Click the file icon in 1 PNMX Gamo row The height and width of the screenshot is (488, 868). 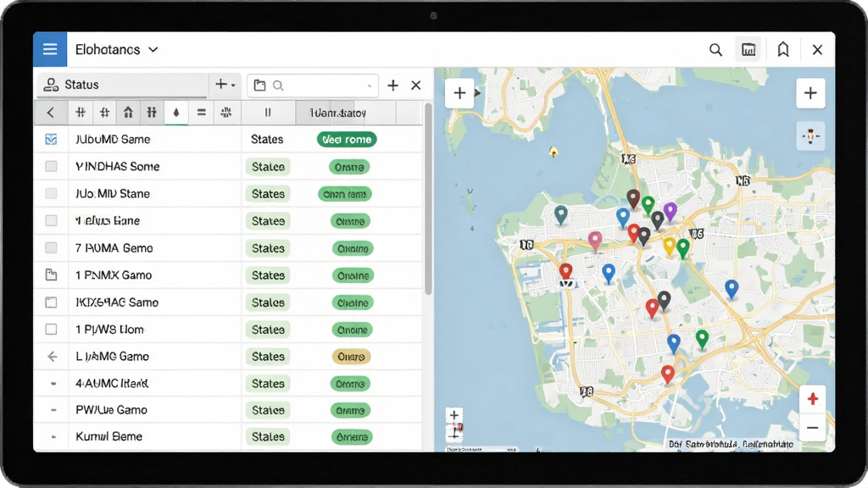[x=51, y=275]
